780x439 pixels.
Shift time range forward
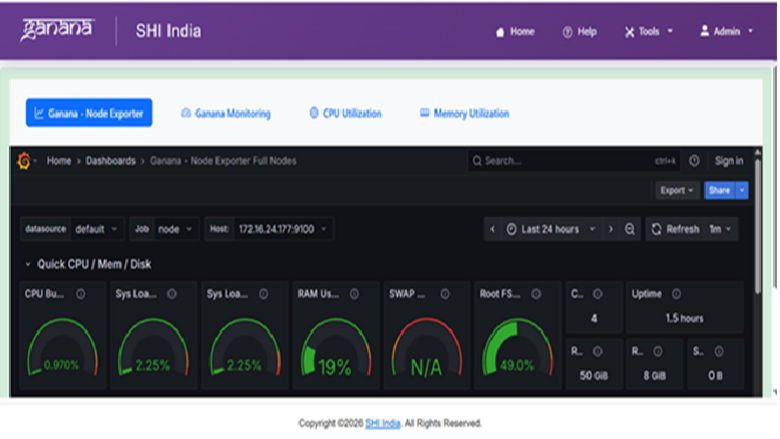coord(610,229)
